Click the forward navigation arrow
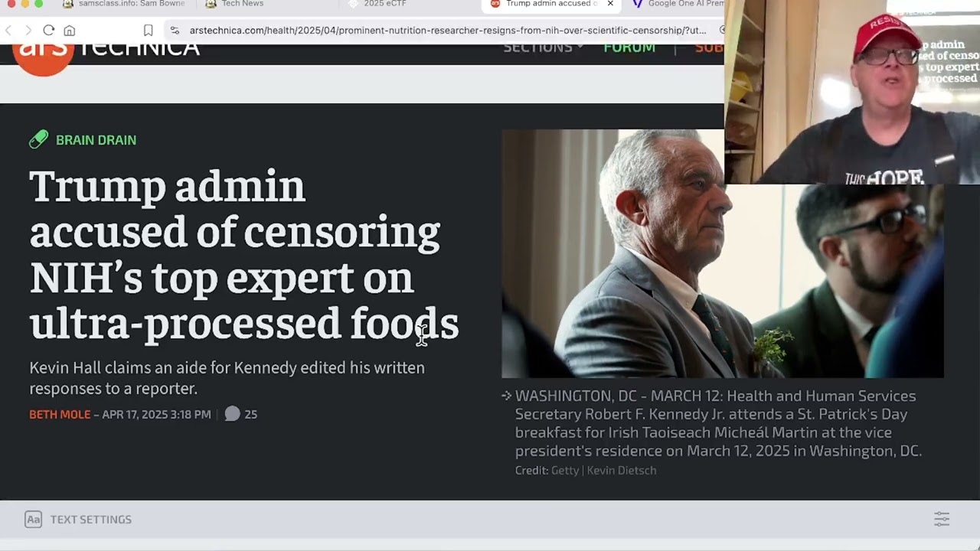 tap(28, 30)
